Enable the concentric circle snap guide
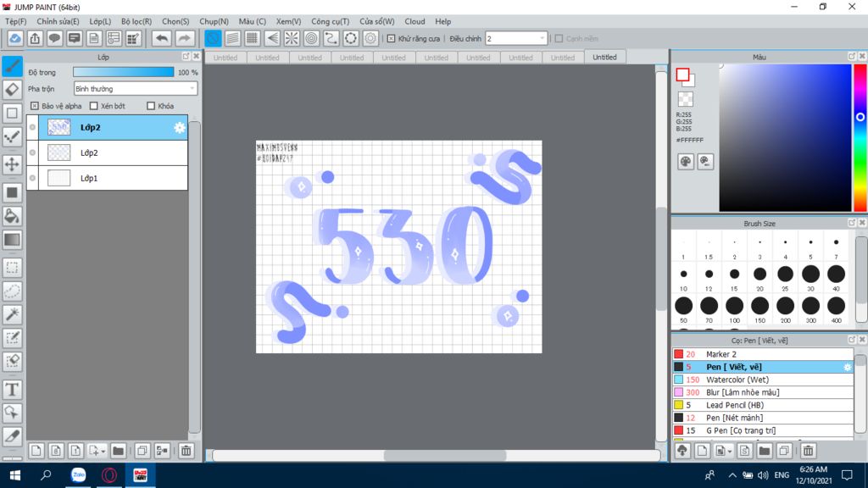 (312, 38)
